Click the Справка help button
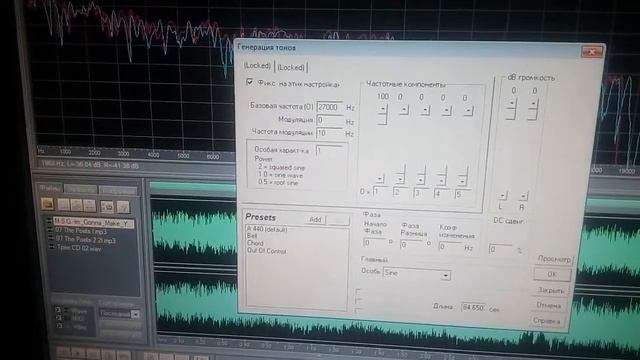Viewport: 640px width, 360px height. tap(547, 321)
